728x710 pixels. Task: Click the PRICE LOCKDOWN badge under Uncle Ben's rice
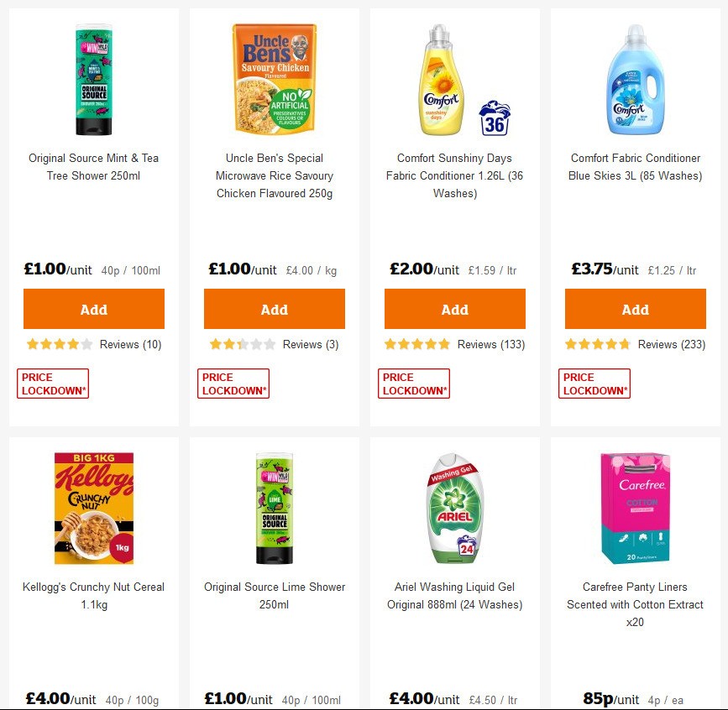coord(233,382)
